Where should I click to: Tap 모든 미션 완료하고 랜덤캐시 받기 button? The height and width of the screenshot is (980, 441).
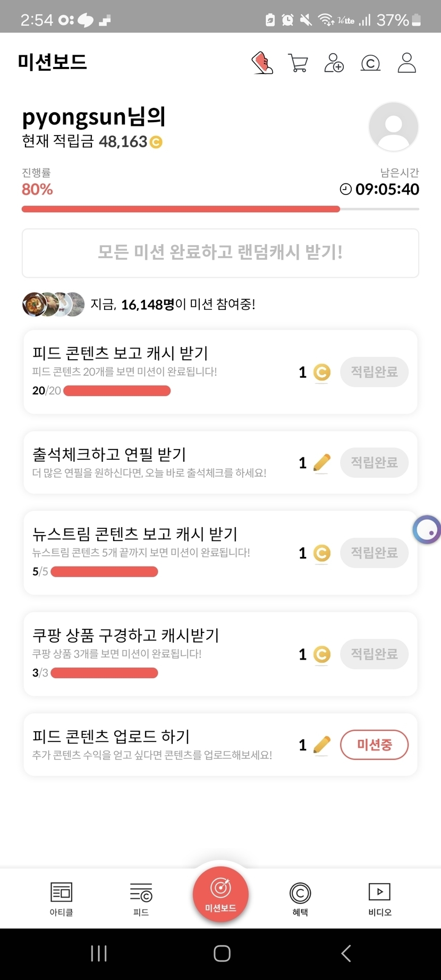click(220, 253)
